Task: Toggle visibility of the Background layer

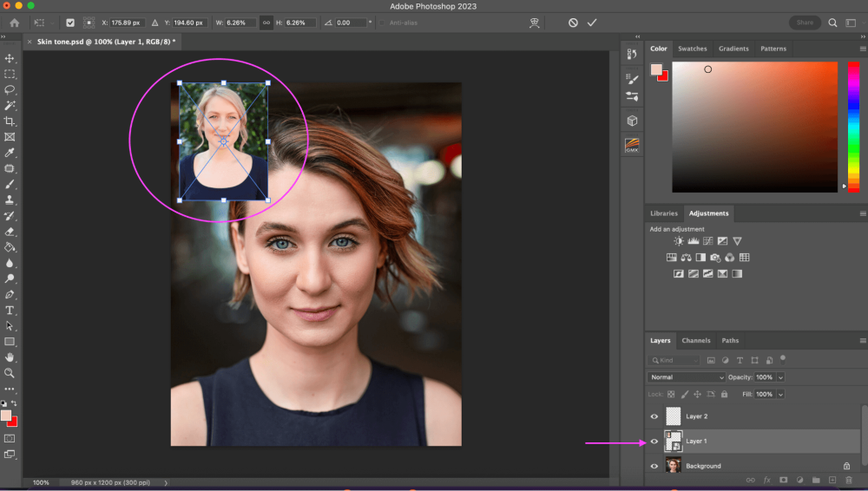Action: (654, 466)
